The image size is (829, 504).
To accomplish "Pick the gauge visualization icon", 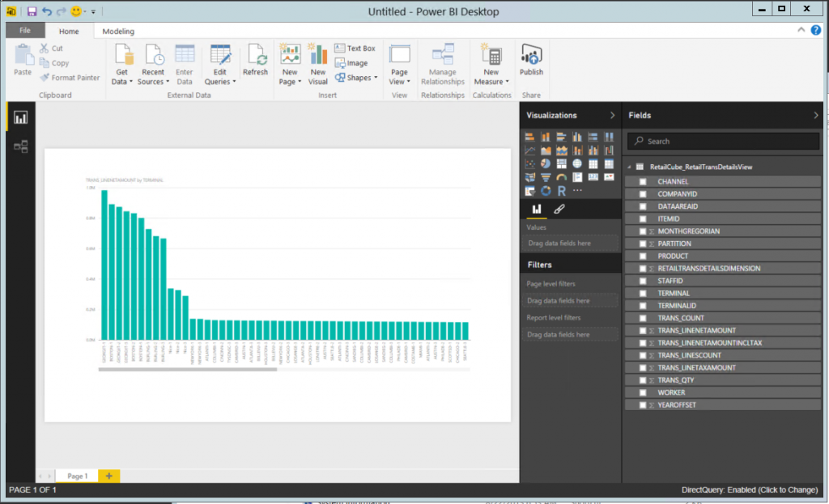I will (x=562, y=177).
